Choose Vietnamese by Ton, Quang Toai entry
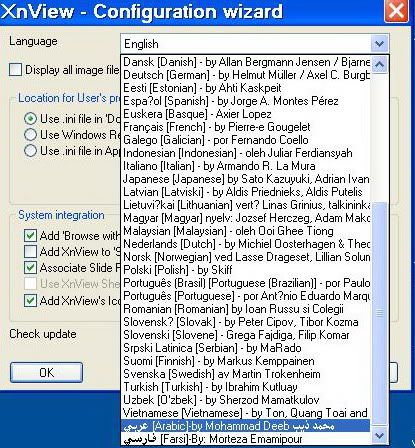This screenshot has width=415, height=448. coord(246,413)
